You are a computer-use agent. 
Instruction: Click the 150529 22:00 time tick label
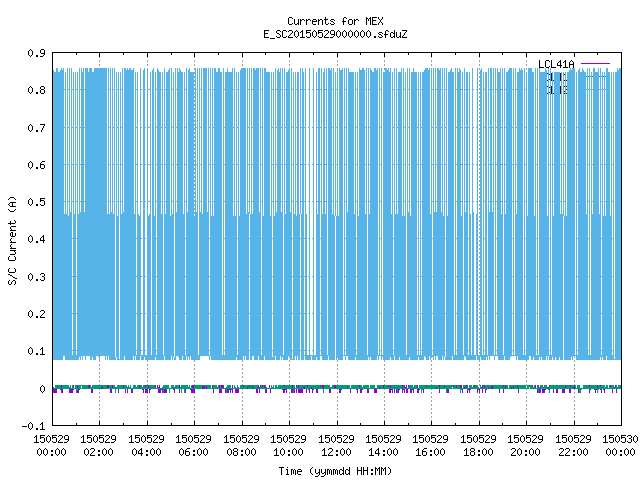point(573,446)
